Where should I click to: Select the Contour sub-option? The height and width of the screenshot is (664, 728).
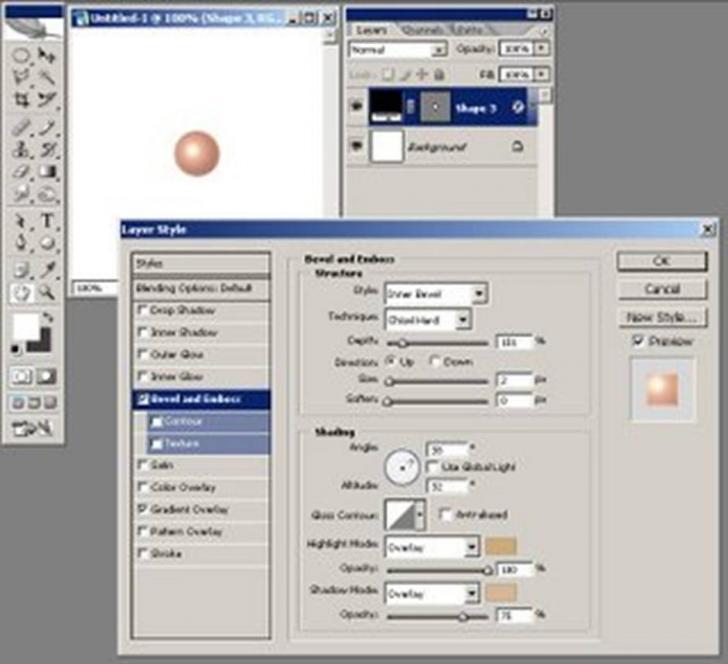tap(208, 421)
